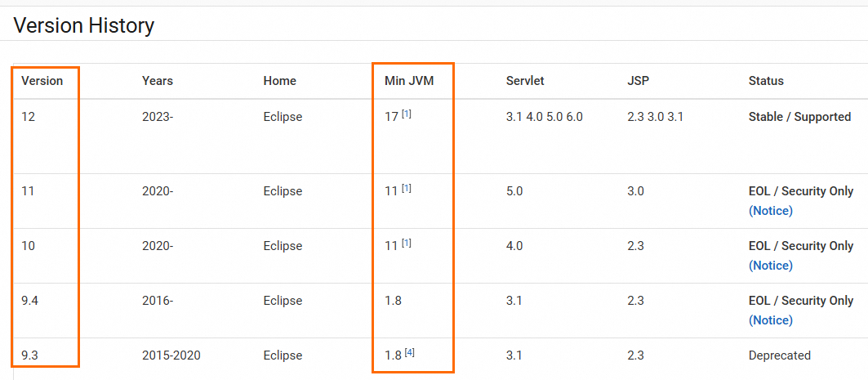
Task: Click the Notice link in version 9.4 row
Action: point(770,320)
